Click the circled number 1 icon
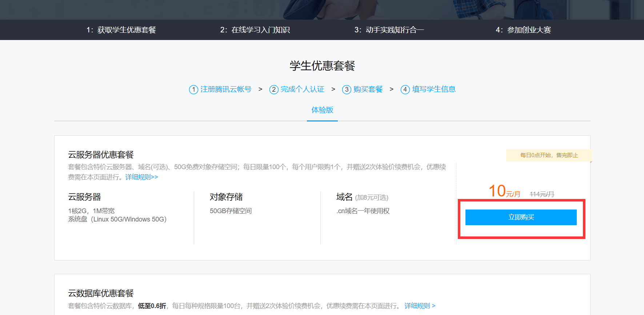 [193, 89]
